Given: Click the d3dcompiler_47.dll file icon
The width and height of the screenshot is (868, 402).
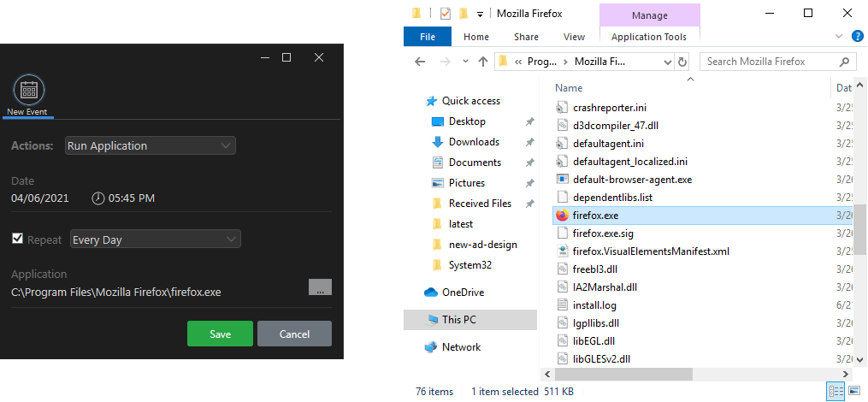Looking at the screenshot, I should (562, 126).
